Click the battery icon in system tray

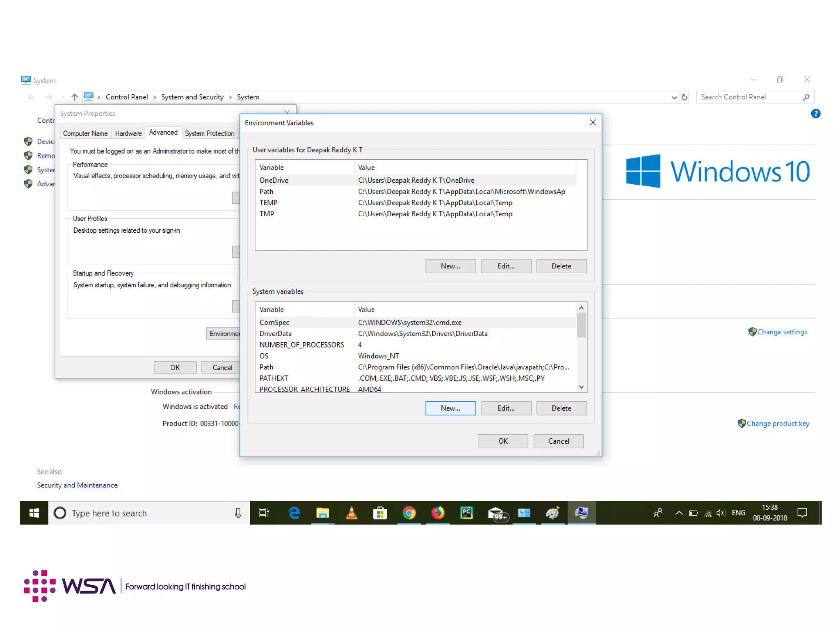pyautogui.click(x=693, y=513)
